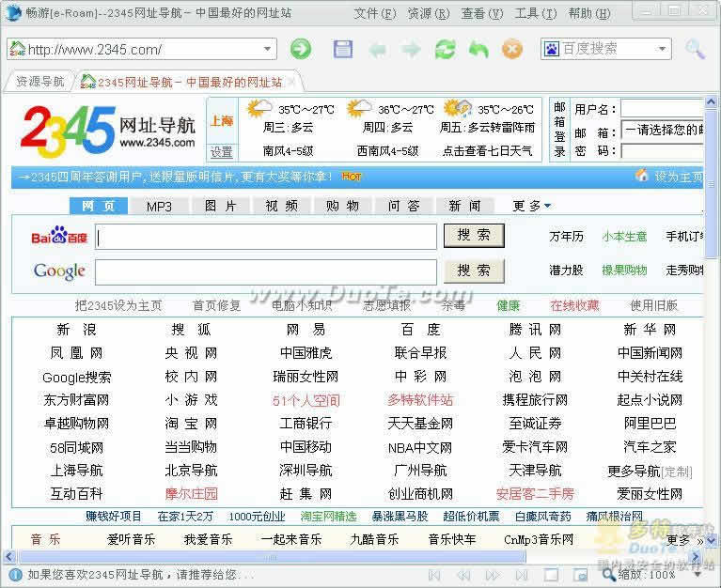Switch to the 资源导航 tab

point(40,82)
